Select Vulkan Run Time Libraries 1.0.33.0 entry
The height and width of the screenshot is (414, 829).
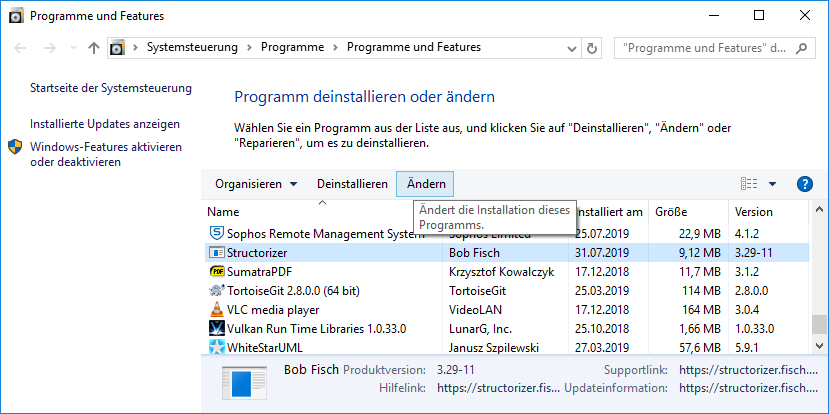click(x=316, y=329)
